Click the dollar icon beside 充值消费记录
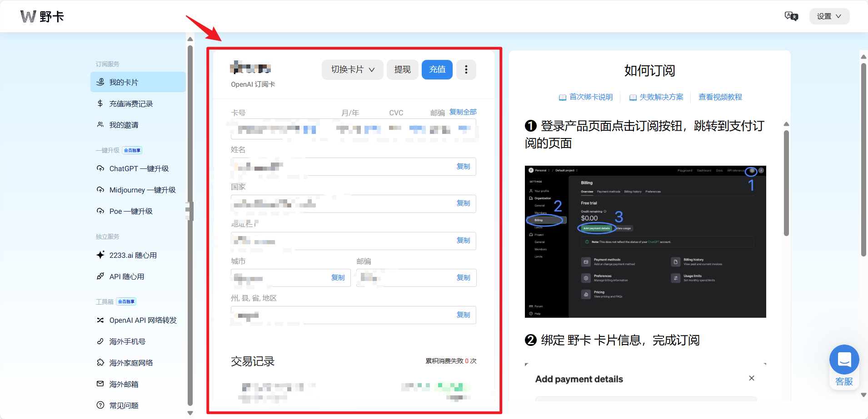Screen dimensions: 868x419 coord(100,104)
